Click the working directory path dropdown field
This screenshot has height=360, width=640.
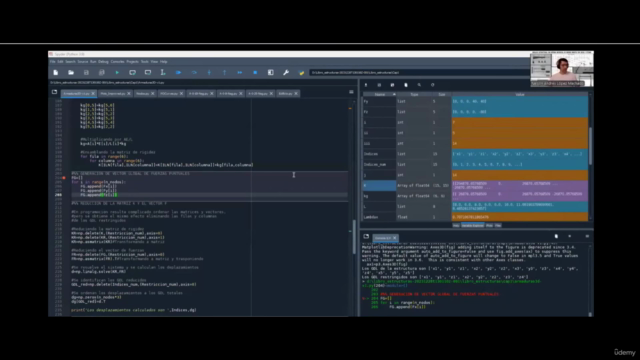420,73
